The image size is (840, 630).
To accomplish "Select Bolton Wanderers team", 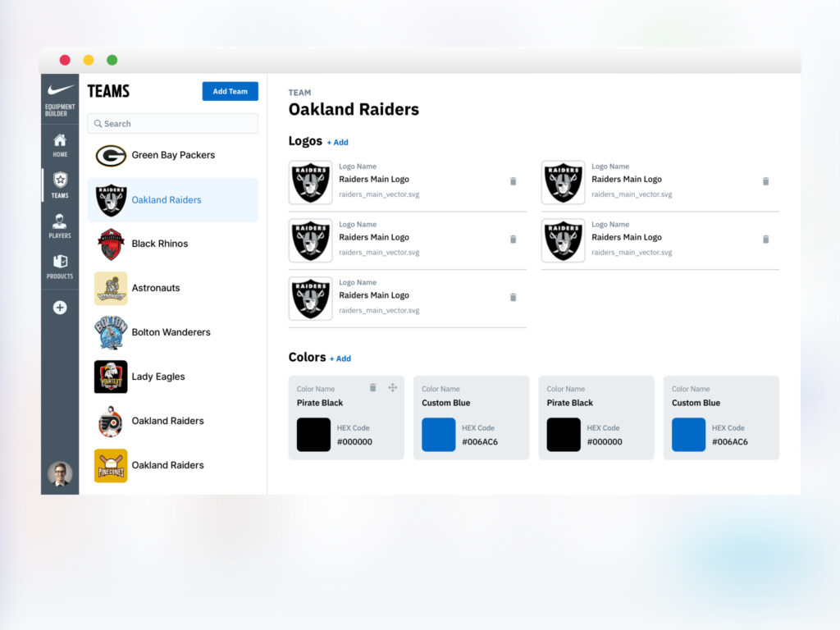I will click(172, 332).
